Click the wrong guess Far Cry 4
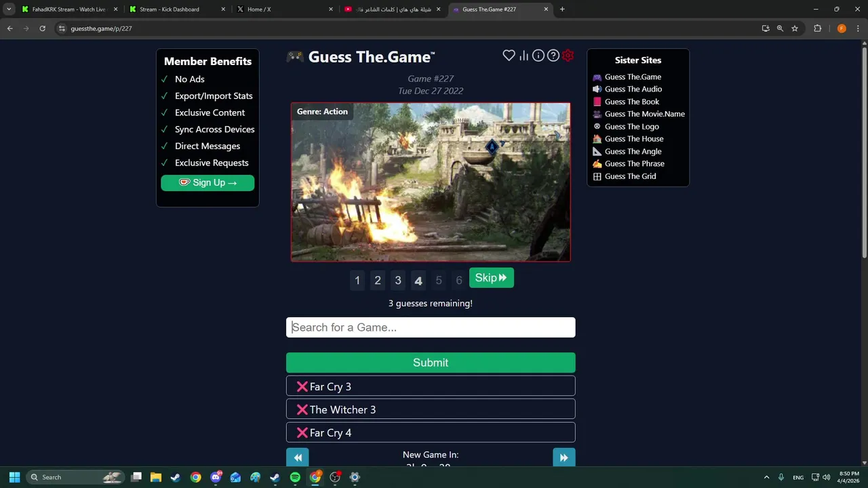Screen dimensions: 868x488 (431, 432)
